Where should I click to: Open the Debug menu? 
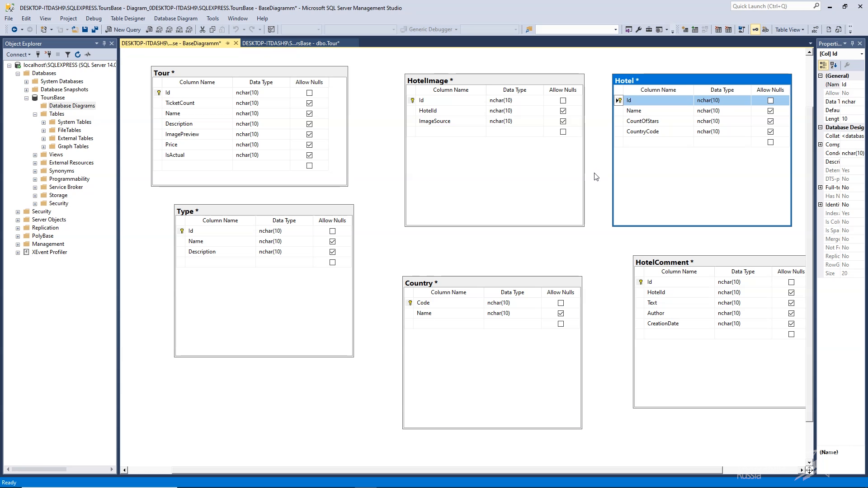pyautogui.click(x=94, y=19)
